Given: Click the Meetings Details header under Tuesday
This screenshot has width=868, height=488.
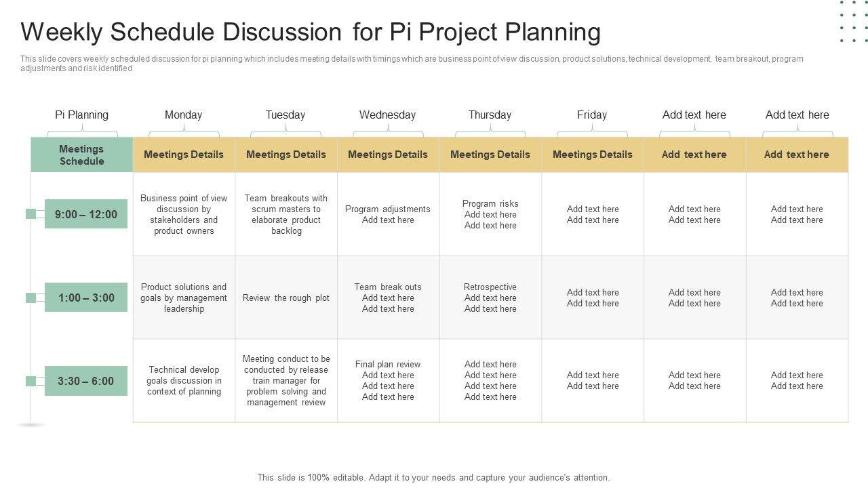Looking at the screenshot, I should (286, 155).
